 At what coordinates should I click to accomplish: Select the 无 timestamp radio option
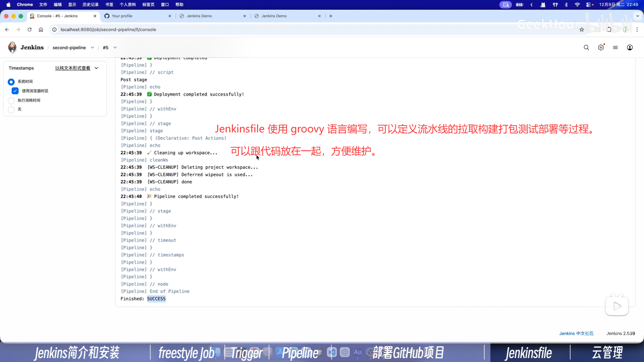(11, 110)
